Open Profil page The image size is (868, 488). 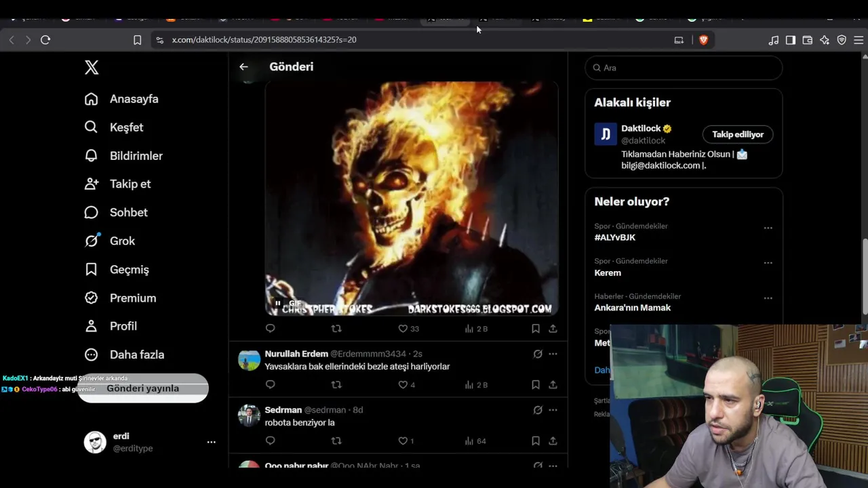[x=111, y=326]
